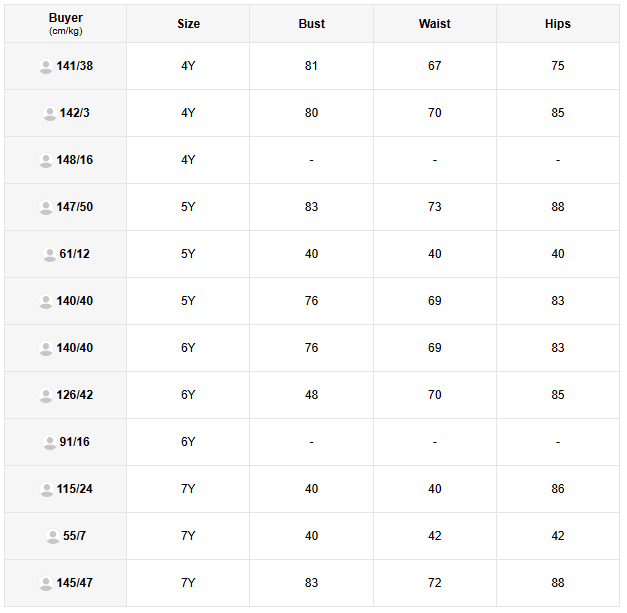
Task: Select the avatar icon beside buyer 145/47
Action: [46, 584]
